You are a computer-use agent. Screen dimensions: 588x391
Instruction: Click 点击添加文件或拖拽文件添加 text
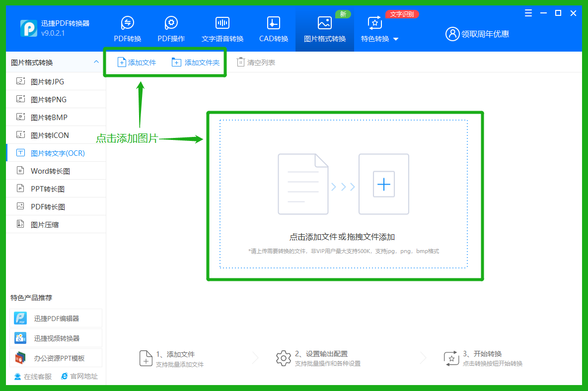pyautogui.click(x=342, y=237)
